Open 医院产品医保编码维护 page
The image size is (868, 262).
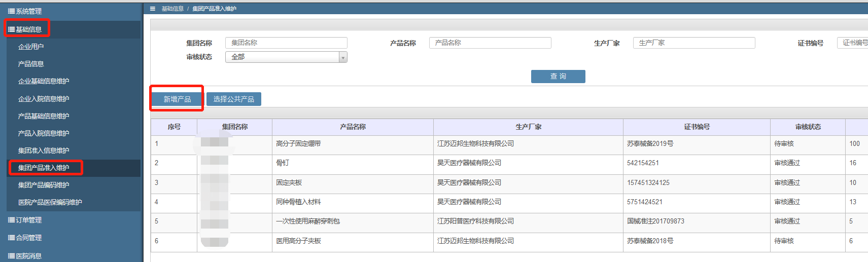pyautogui.click(x=50, y=202)
